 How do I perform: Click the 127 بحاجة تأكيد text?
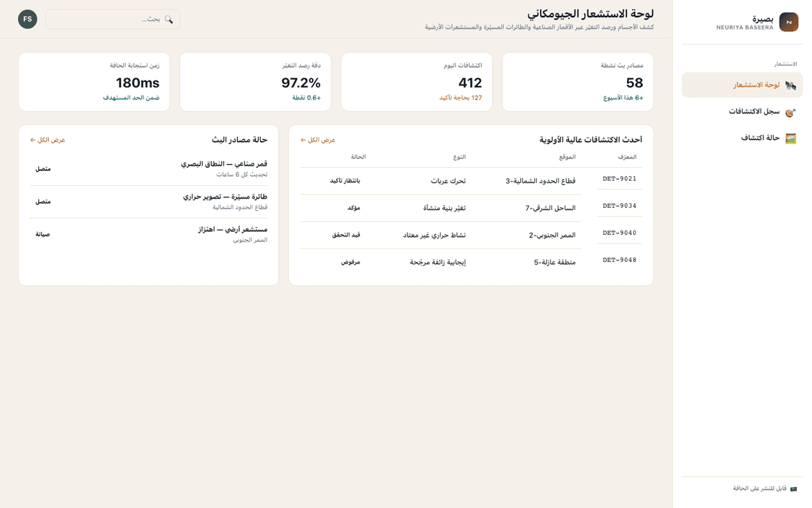tap(461, 98)
